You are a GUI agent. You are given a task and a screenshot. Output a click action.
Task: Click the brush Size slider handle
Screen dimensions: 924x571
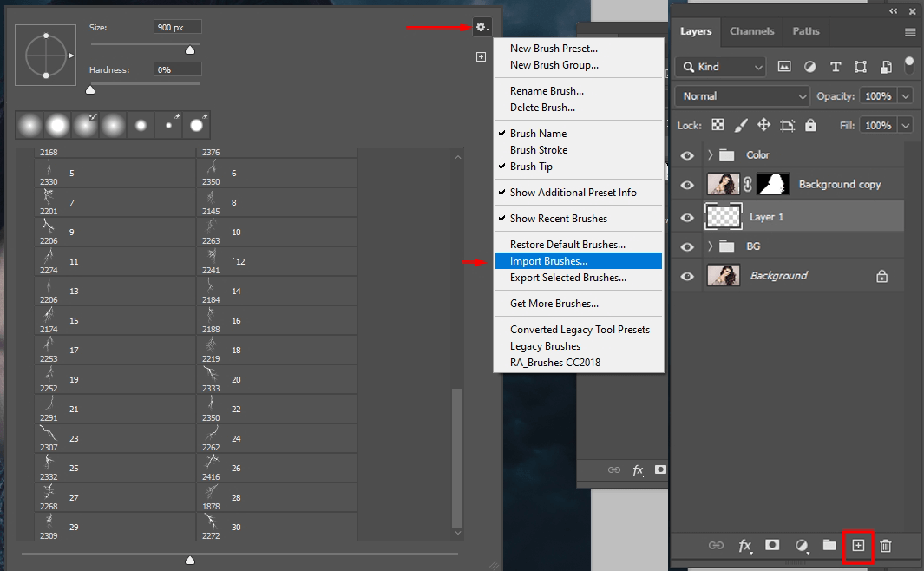click(x=190, y=50)
